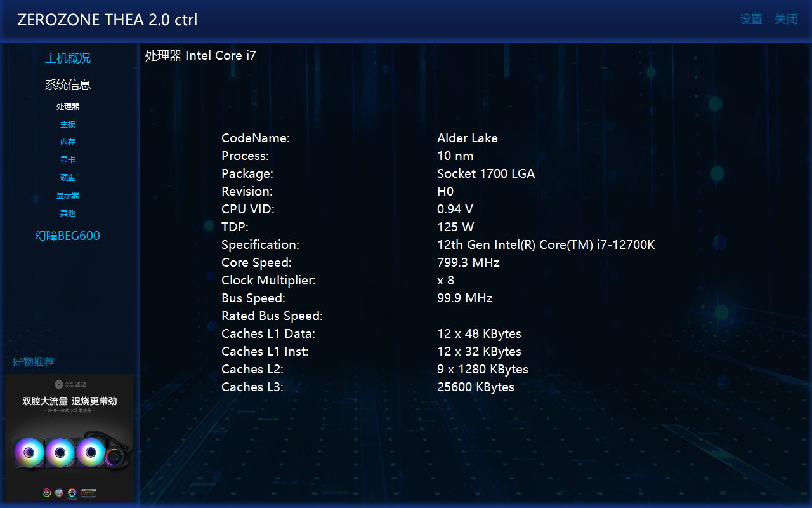Click 关闭 in the title bar
This screenshot has height=508, width=812.
click(x=786, y=19)
